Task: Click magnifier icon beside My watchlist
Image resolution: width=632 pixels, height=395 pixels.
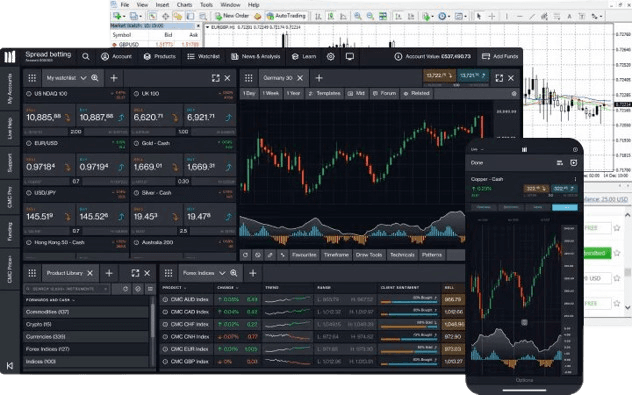Action: click(95, 78)
